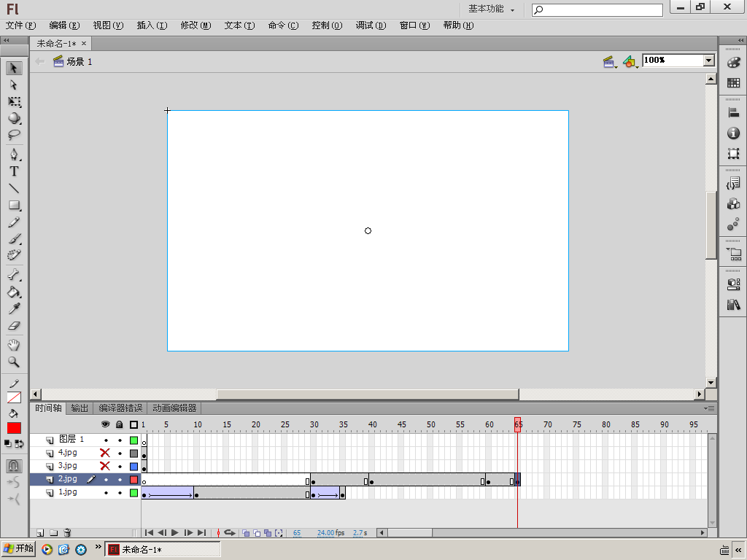The width and height of the screenshot is (747, 560).
Task: Open the 基本功能 workspace dropdown
Action: pos(491,9)
